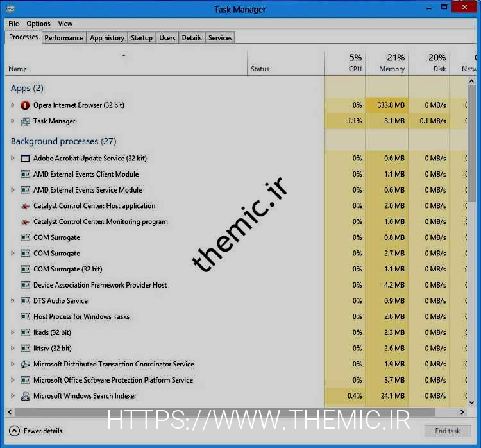Expand Microsoft Windows Search Indexer entry
The width and height of the screenshot is (481, 448).
pyautogui.click(x=13, y=396)
